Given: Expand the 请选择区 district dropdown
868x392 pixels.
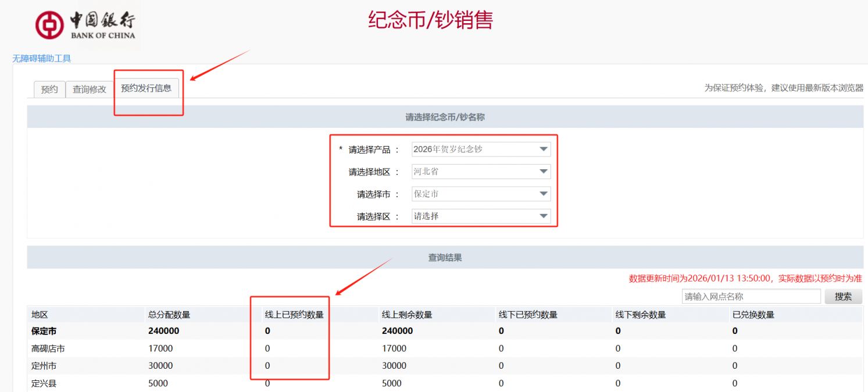Looking at the screenshot, I should click(481, 216).
